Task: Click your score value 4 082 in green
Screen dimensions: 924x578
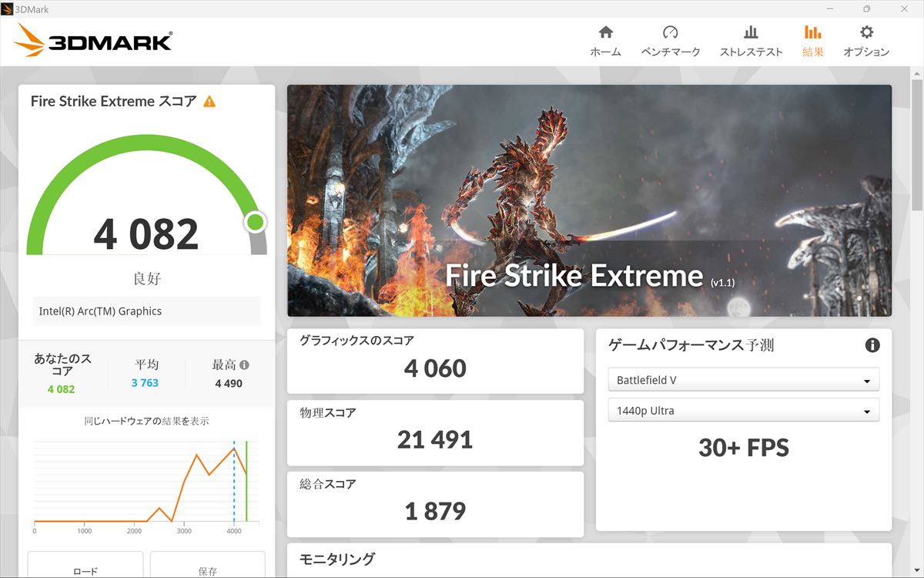Action: 61,389
